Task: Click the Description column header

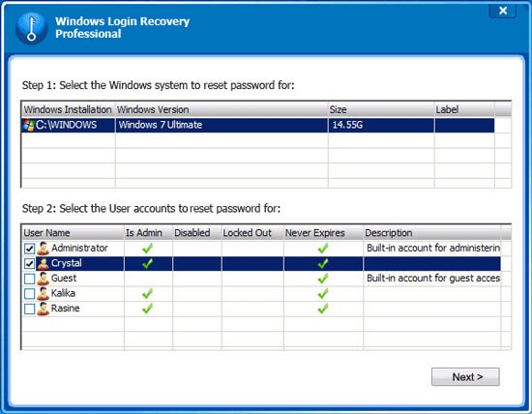Action: (x=431, y=233)
